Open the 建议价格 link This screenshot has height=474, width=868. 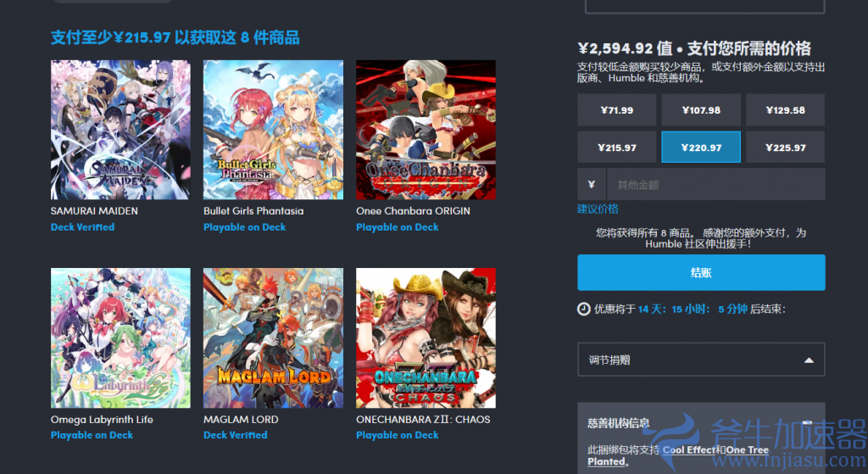[598, 209]
